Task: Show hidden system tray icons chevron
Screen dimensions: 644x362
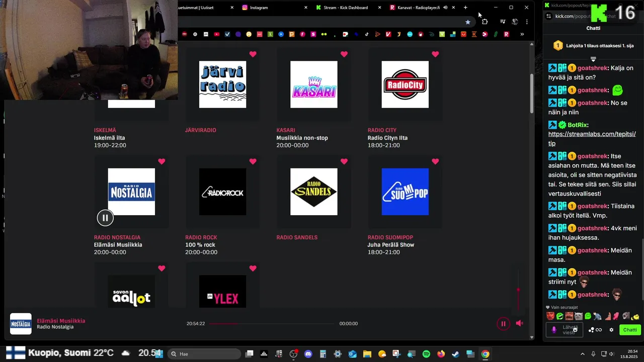Action: coord(583,354)
